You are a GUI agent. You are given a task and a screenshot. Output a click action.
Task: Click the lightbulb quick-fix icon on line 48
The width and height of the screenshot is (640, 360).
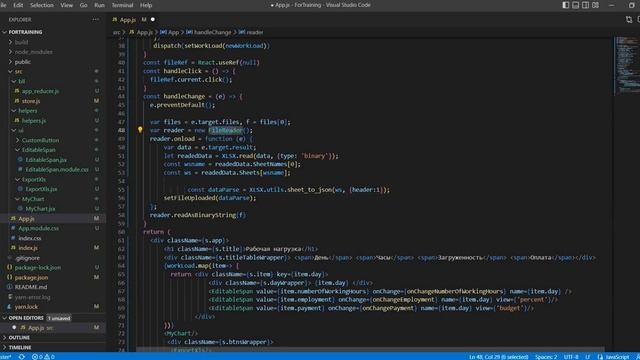(x=140, y=130)
